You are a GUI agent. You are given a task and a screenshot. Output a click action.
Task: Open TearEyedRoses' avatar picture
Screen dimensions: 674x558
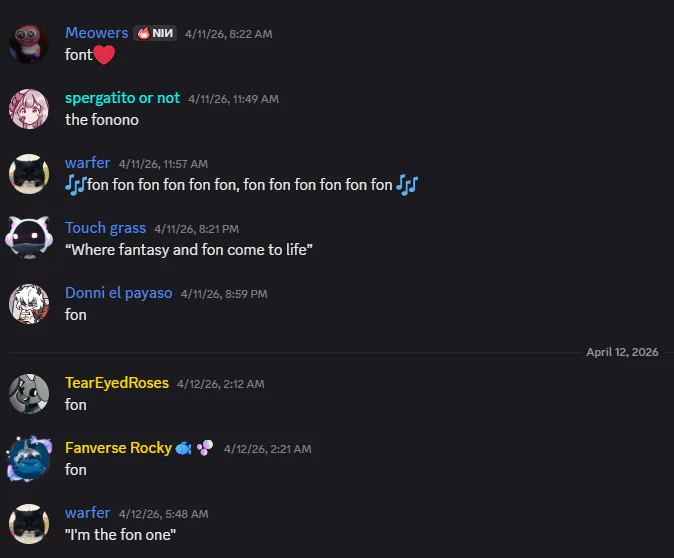(28, 394)
